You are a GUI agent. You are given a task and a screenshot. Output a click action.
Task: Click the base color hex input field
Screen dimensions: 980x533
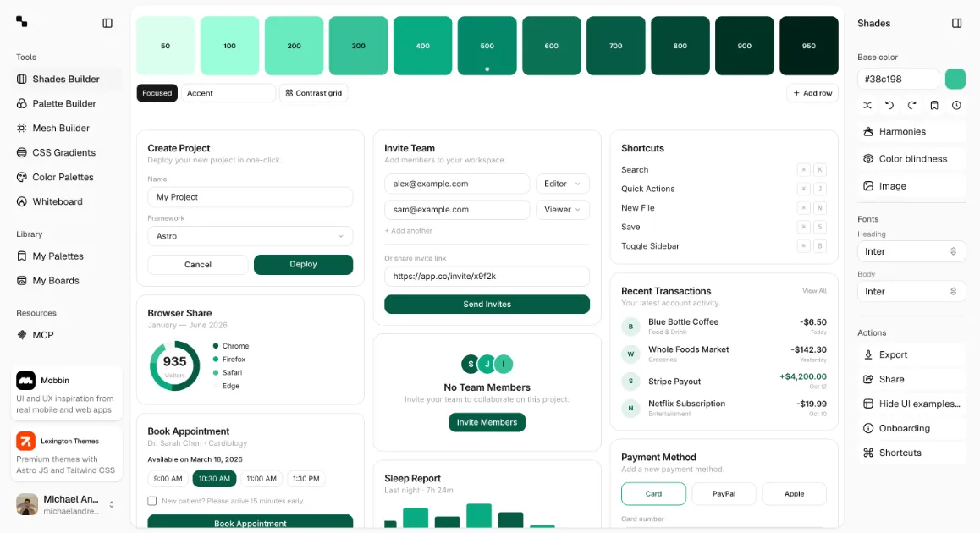pyautogui.click(x=897, y=79)
